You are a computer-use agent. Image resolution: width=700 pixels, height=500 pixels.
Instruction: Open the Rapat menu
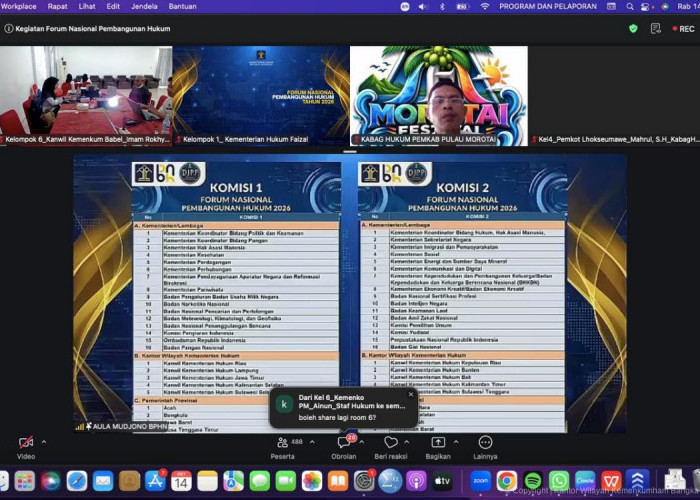click(x=58, y=6)
